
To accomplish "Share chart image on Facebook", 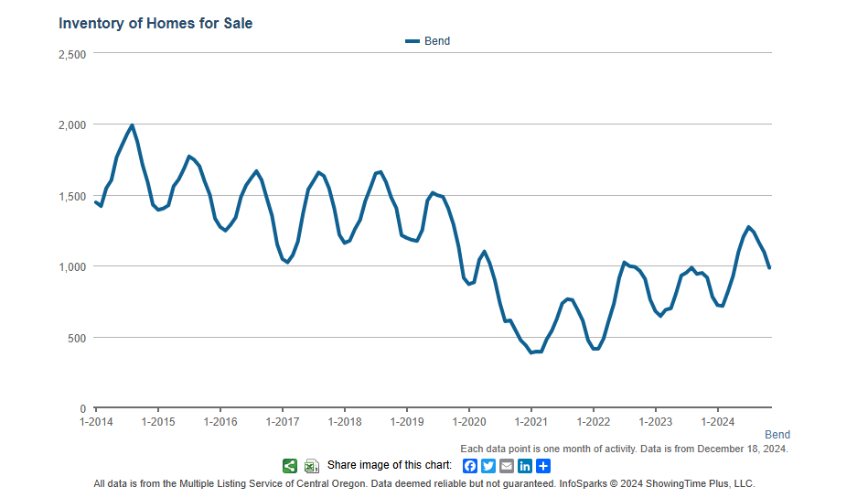I will (470, 466).
